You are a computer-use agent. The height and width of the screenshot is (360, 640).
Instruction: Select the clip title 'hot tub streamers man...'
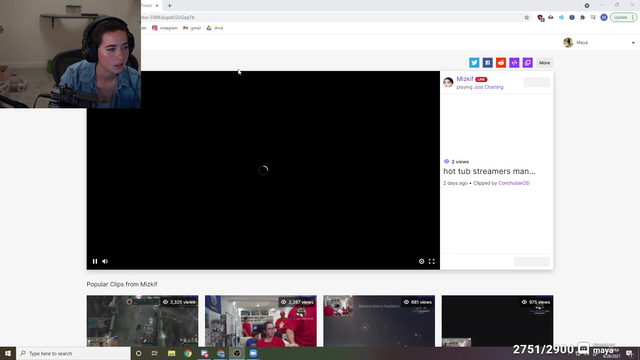(x=489, y=171)
